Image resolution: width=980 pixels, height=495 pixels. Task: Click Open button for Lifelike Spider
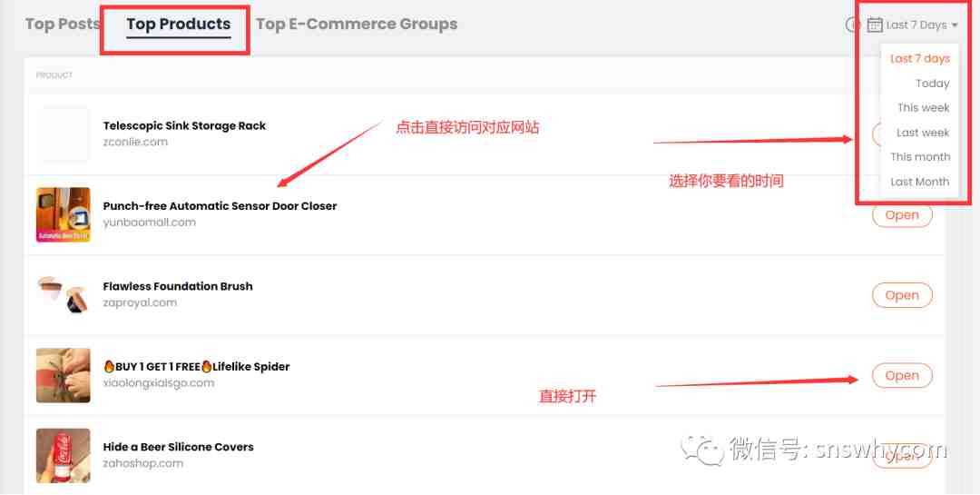pyautogui.click(x=902, y=375)
